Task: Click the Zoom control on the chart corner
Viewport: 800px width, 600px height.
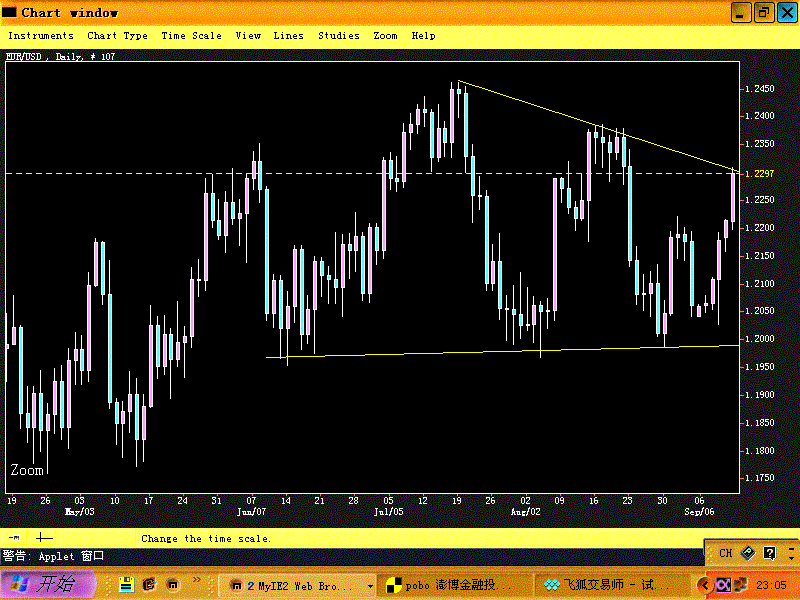Action: click(25, 469)
